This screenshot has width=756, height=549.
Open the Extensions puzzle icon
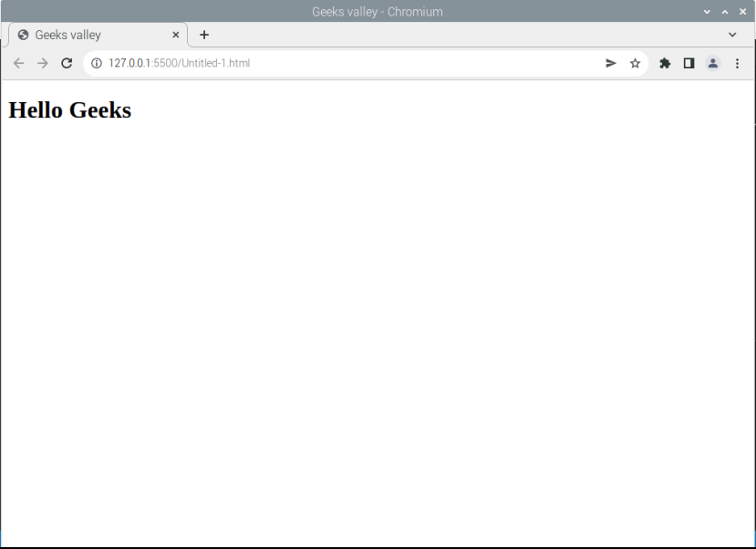[x=665, y=63]
